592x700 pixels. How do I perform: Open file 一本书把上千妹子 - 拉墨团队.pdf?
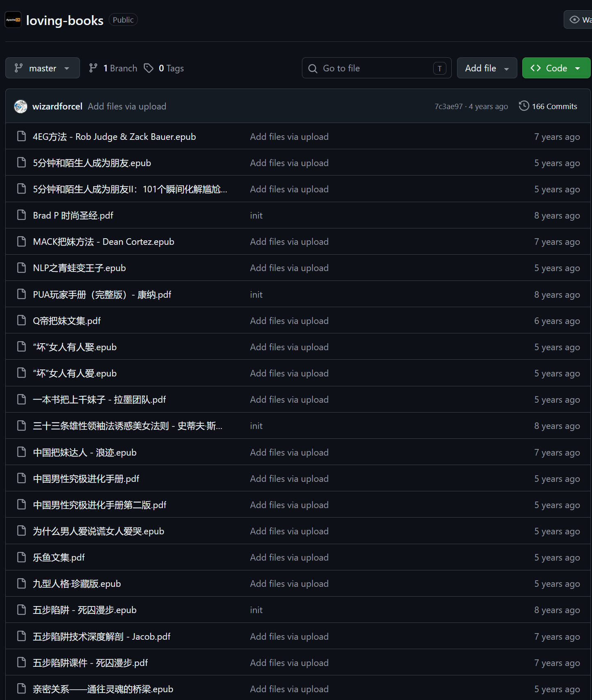tap(99, 399)
